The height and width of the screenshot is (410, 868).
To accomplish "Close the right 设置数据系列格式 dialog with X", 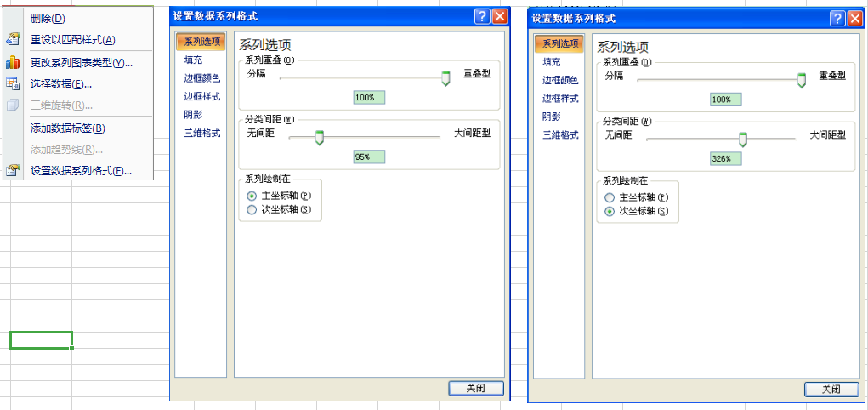I will [x=855, y=18].
